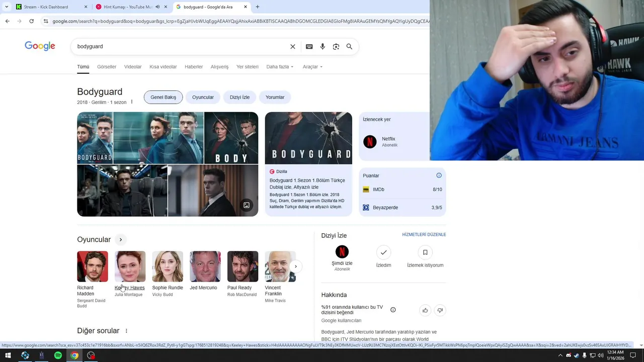Screen dimensions: 644x362
Task: Expand the Araçlar tools dropdown
Action: click(x=312, y=67)
